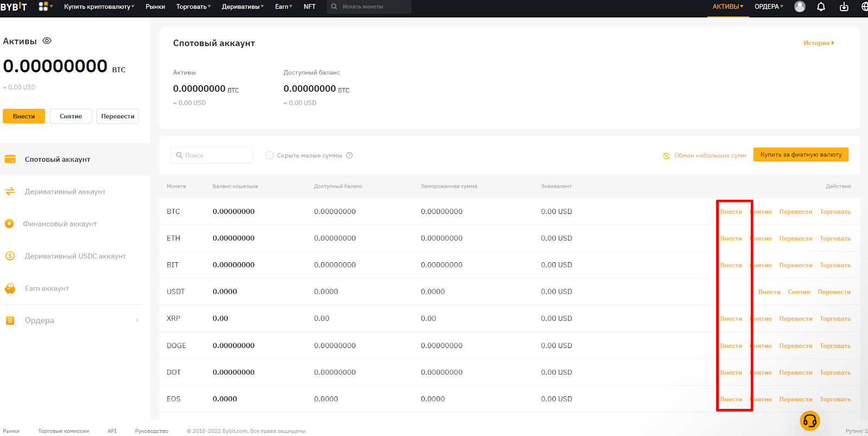Click the Financial account coin icon
The height and width of the screenshot is (436, 868).
(x=9, y=224)
